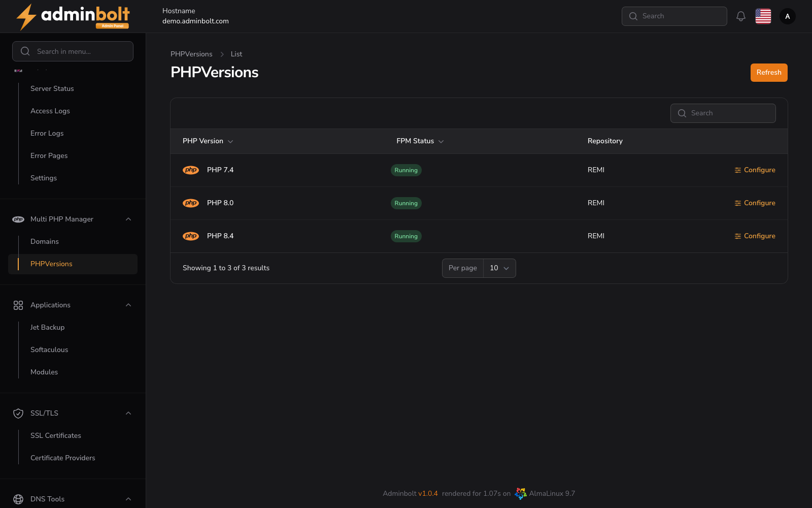
Task: Collapse the SSL/TLS menu section
Action: click(128, 414)
